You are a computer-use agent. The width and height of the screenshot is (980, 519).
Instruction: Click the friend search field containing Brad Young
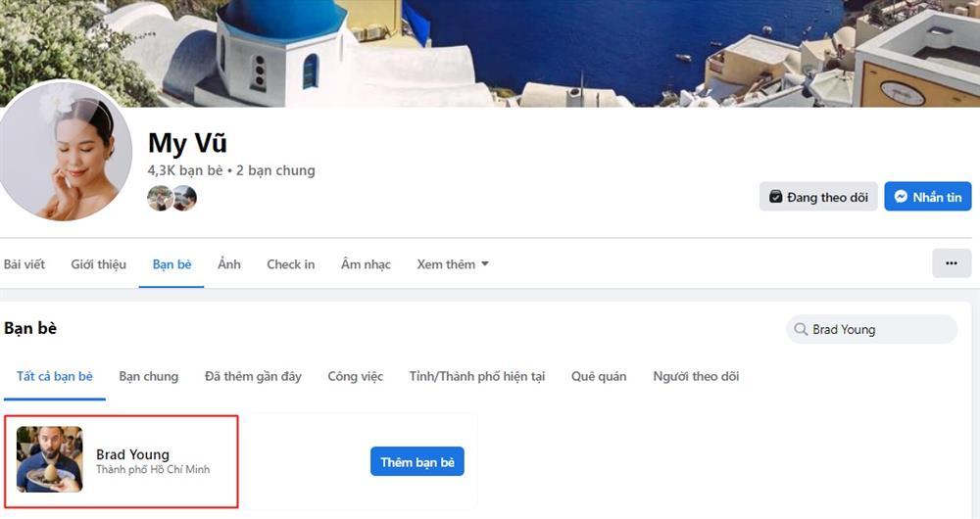[x=871, y=329]
